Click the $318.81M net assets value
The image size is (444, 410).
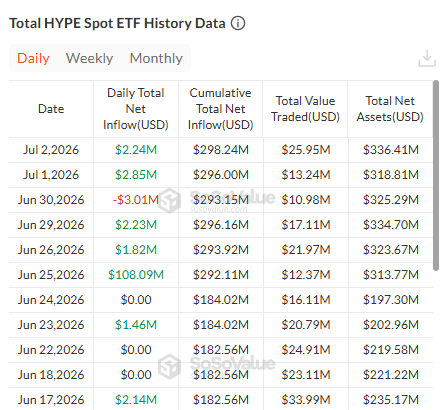pyautogui.click(x=391, y=175)
